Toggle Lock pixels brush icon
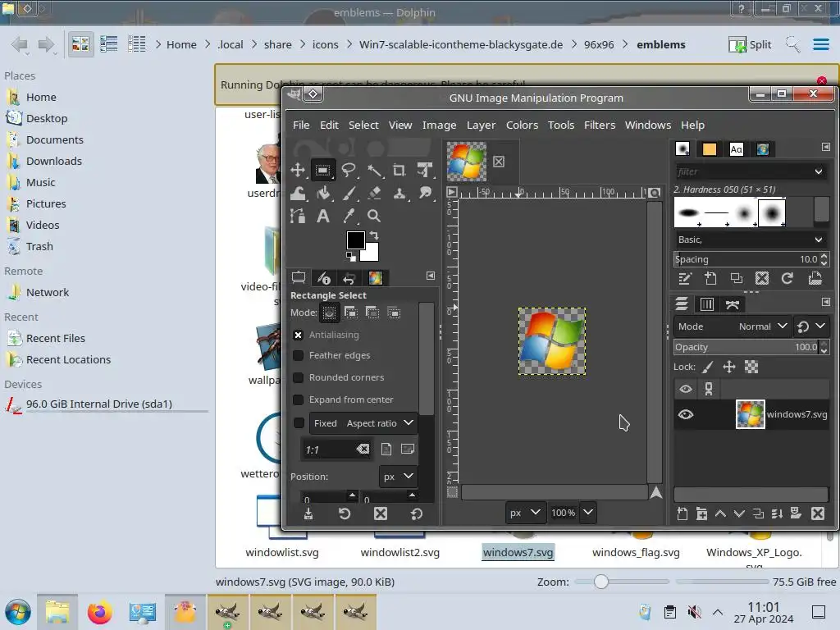Viewport: 840px width, 630px height. [x=708, y=367]
